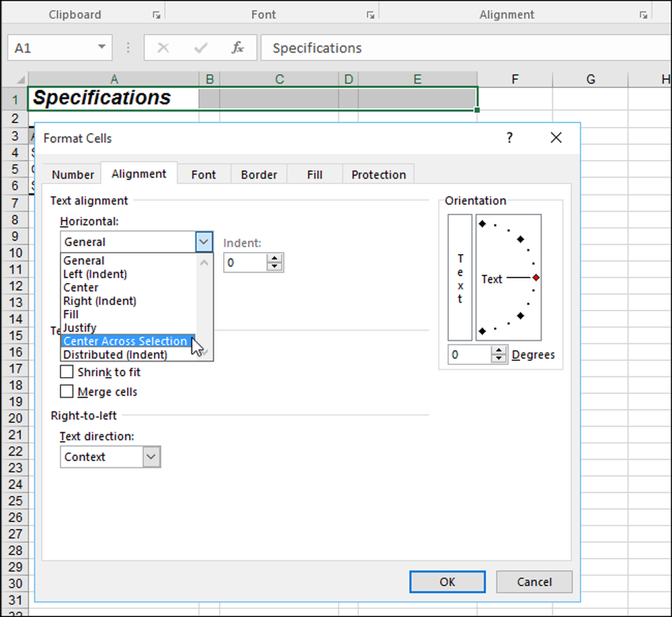Click cell A1 with Specifications text
This screenshot has width=672, height=617.
click(114, 99)
